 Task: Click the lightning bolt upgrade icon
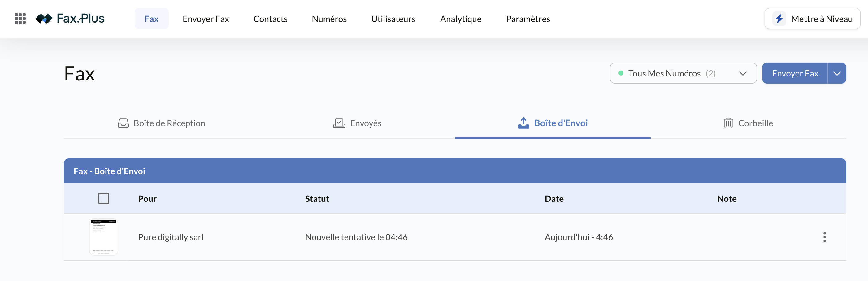pos(779,19)
